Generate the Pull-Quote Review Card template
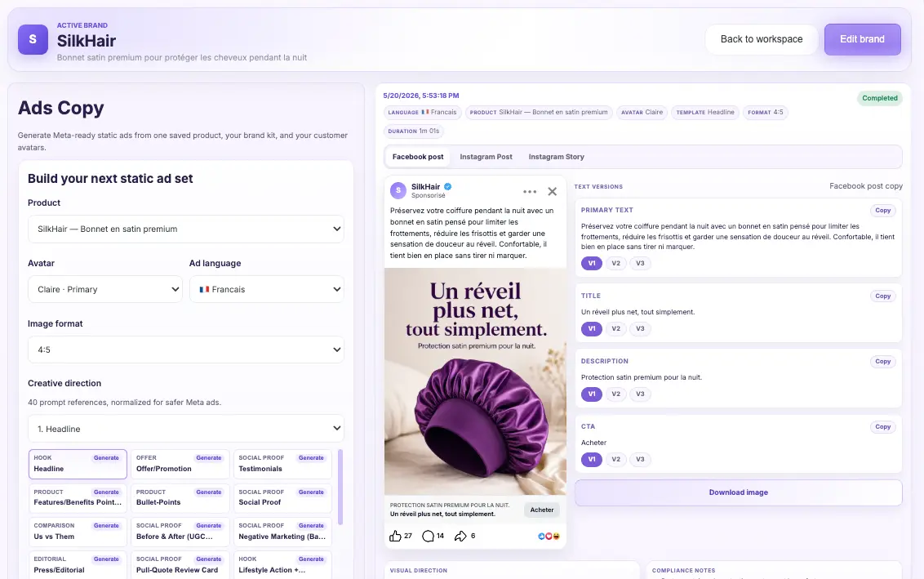924x579 pixels. (x=209, y=559)
